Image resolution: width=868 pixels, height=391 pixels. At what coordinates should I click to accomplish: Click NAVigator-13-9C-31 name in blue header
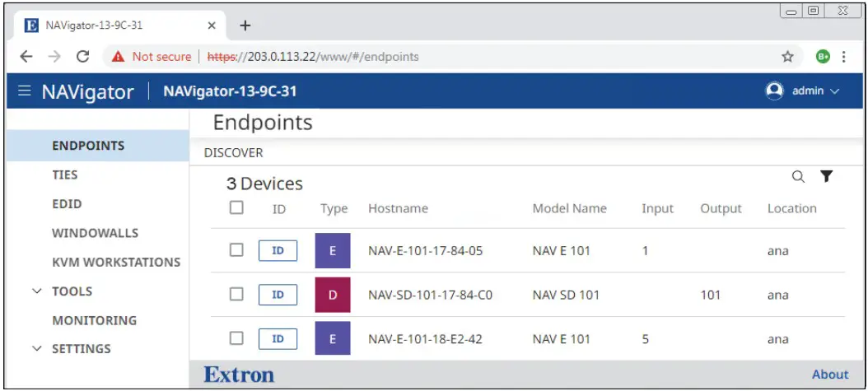tap(230, 91)
